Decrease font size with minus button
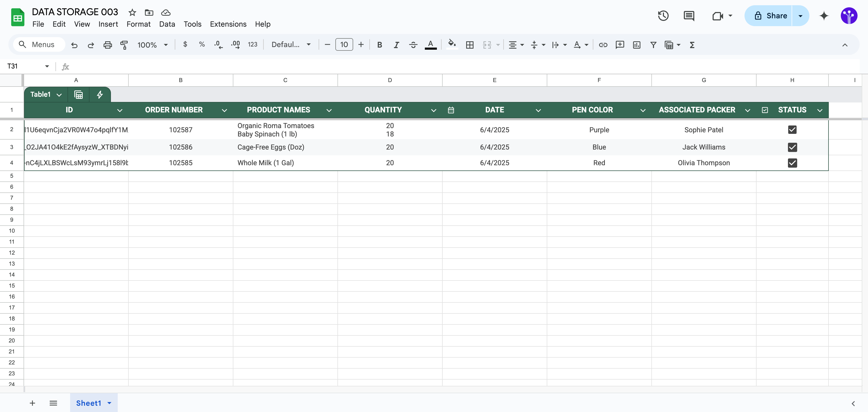 pyautogui.click(x=327, y=45)
